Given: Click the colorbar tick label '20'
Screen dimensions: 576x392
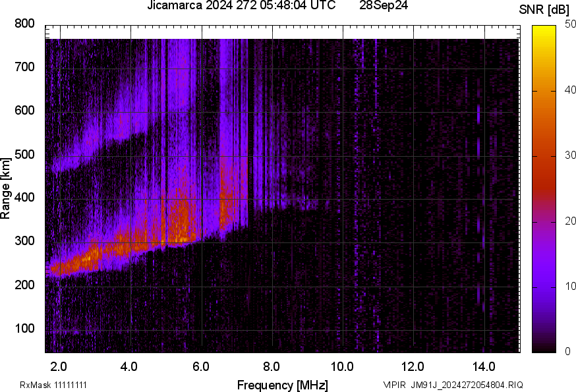Looking at the screenshot, I should click(x=570, y=221).
